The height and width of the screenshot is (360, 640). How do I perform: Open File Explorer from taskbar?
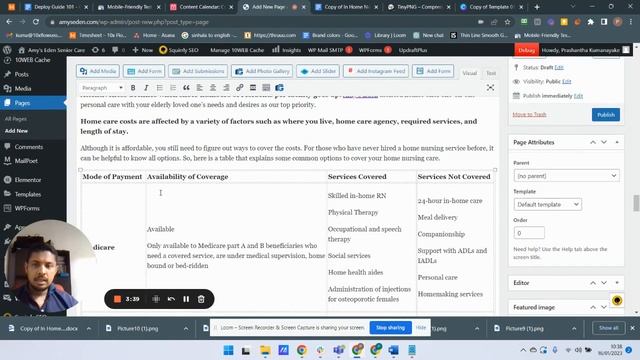[x=265, y=350]
